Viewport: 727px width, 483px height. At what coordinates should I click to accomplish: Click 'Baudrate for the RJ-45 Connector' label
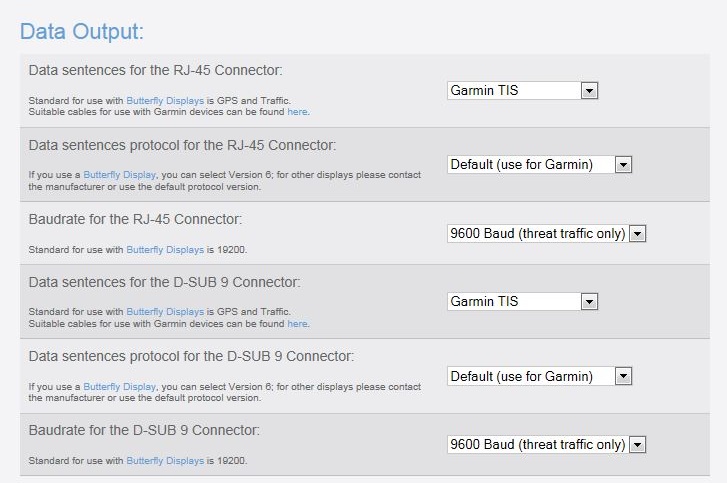135,218
